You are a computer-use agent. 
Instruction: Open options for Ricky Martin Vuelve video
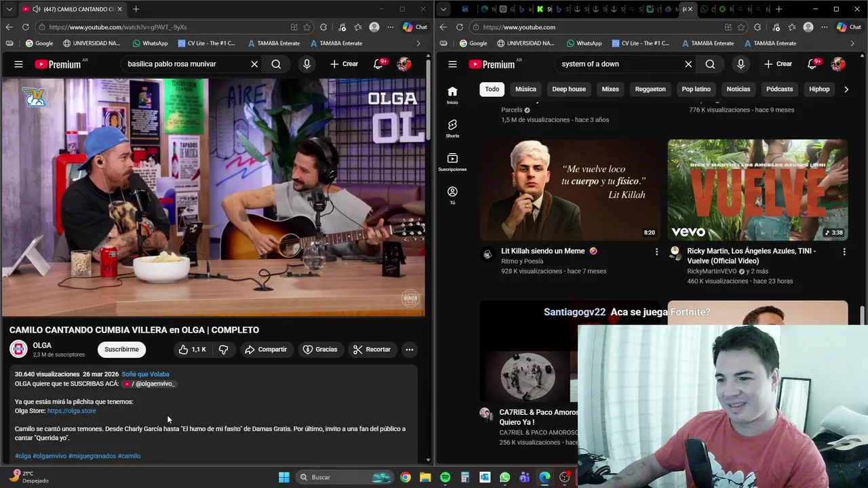click(844, 251)
